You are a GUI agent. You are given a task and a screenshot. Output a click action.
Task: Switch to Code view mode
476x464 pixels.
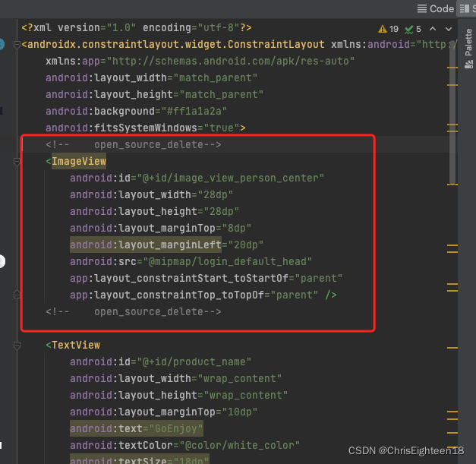pyautogui.click(x=436, y=8)
